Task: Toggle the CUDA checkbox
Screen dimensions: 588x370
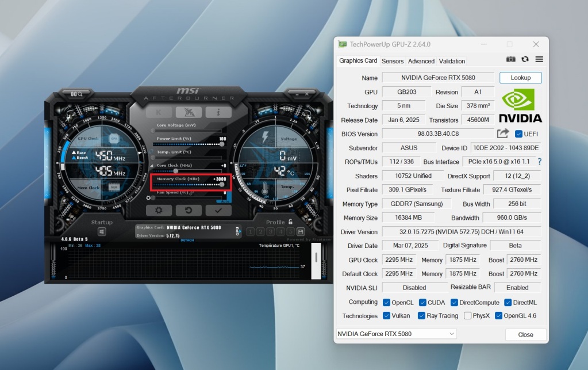Action: pyautogui.click(x=422, y=303)
